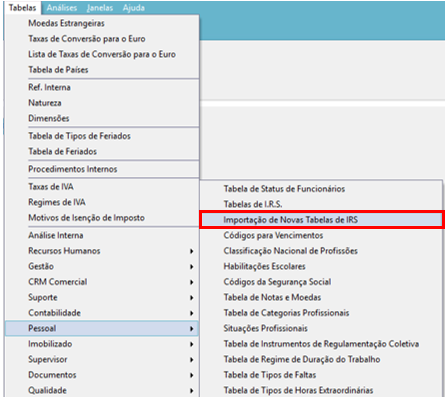The width and height of the screenshot is (445, 400).
Task: Select Tabelas de I.R.S. submenu entry
Action: click(x=253, y=204)
